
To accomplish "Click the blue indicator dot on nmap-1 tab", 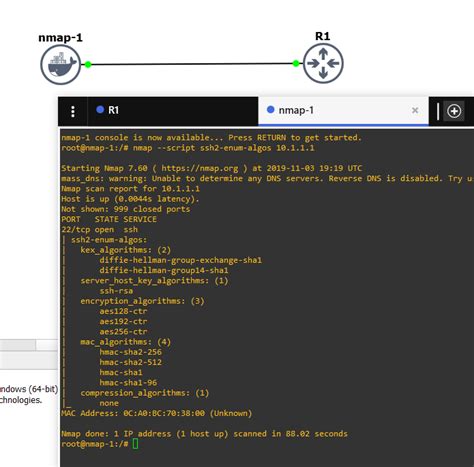I will (x=271, y=109).
